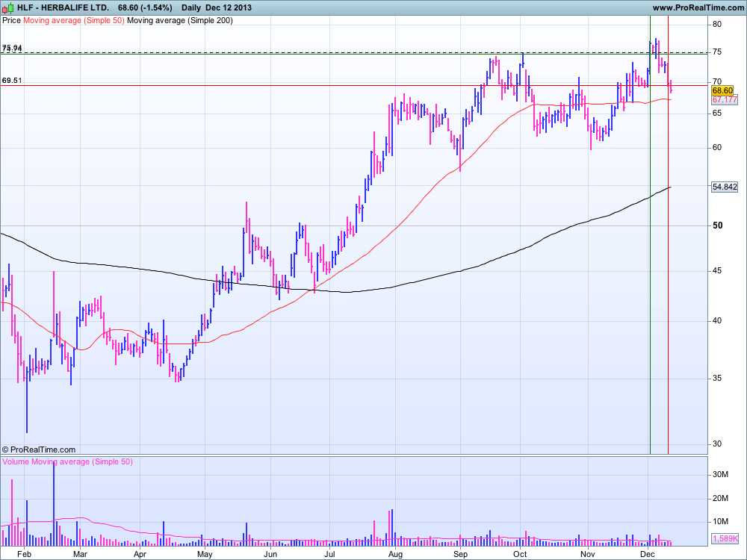This screenshot has width=747, height=560.
Task: Select the HLF - HERBALIFE LTD. title text
Action: pos(63,7)
